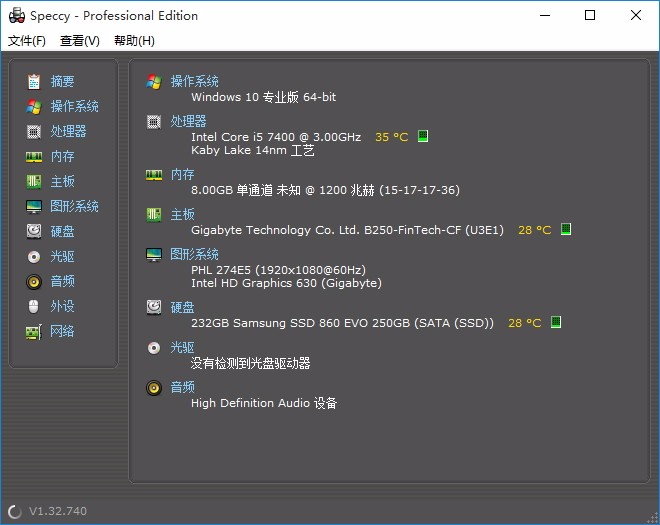Click 'Intel Core i5 7400 @ 3.00GHz' text
Screen dimensions: 660x525
click(x=276, y=137)
